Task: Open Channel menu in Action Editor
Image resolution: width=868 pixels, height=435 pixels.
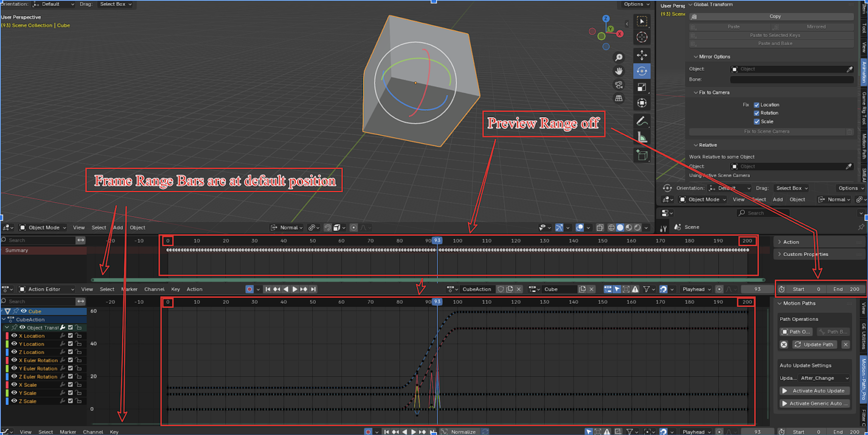Action: coord(154,289)
